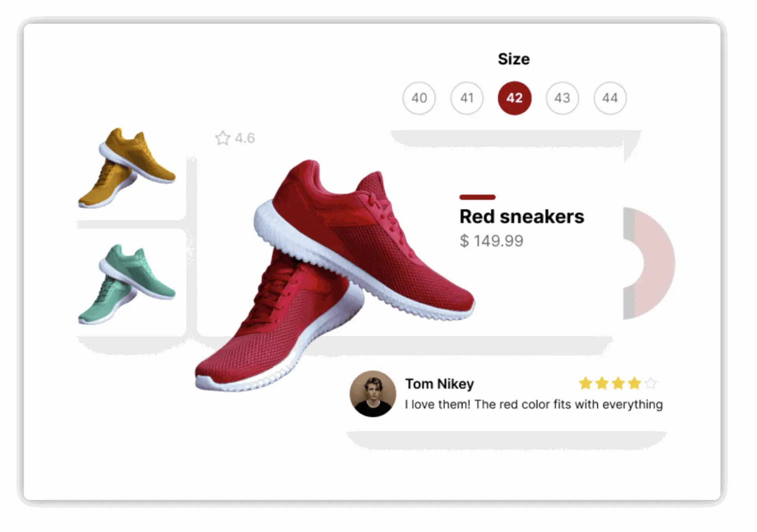Choose the yellow sneakers thumbnail
Image resolution: width=757 pixels, height=532 pixels.
127,168
